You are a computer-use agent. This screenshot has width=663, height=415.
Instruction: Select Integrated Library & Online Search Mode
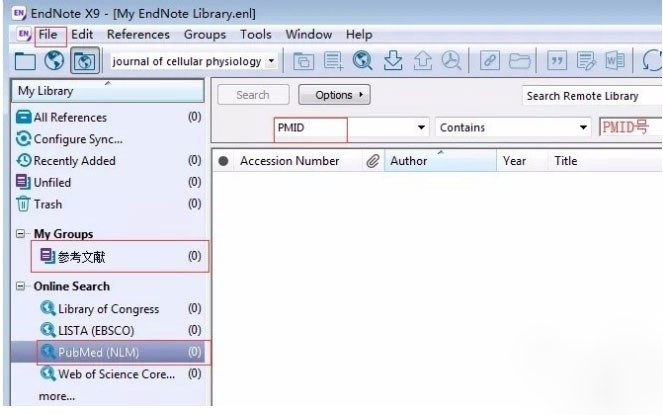coord(85,61)
